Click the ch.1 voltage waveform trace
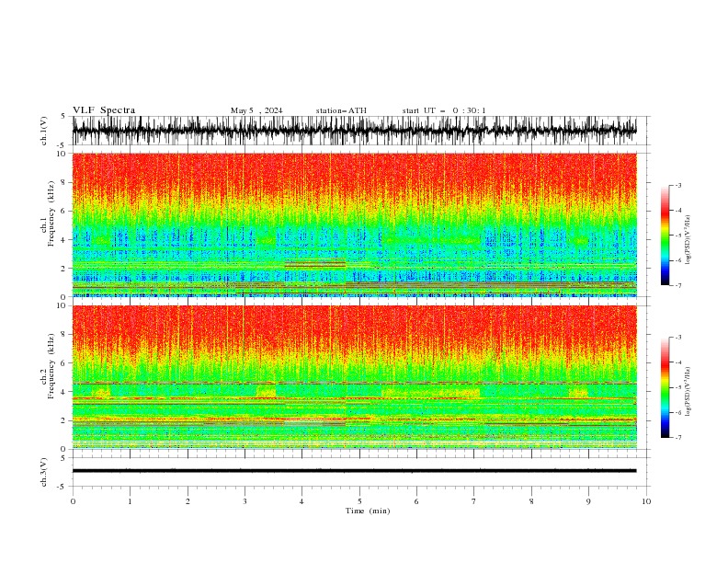Image resolution: width=728 pixels, height=563 pixels. pos(354,131)
